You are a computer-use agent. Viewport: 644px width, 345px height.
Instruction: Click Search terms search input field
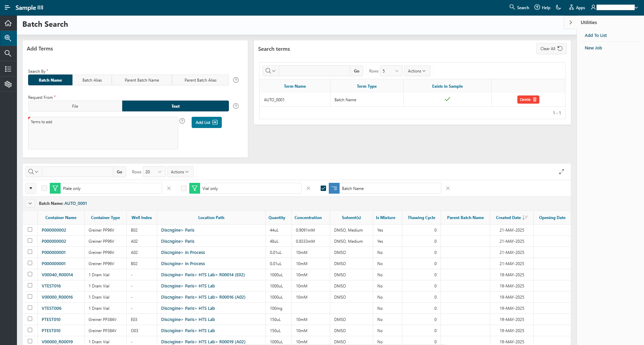pyautogui.click(x=314, y=71)
